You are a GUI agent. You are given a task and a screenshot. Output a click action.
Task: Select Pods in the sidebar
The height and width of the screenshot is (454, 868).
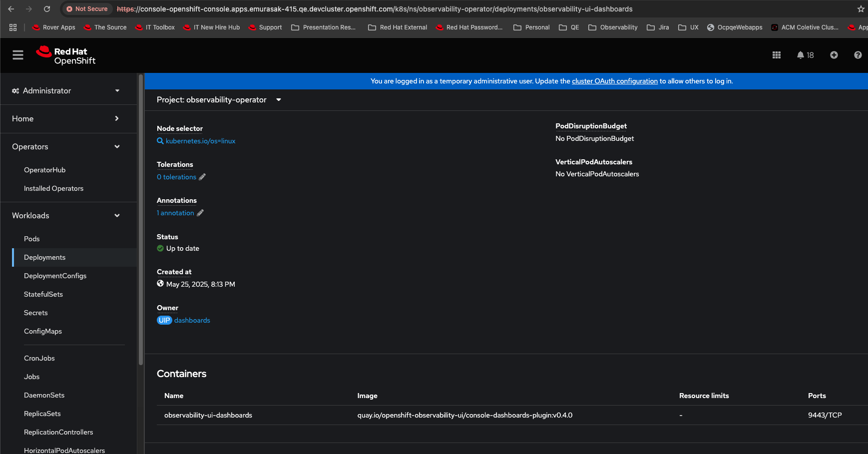coord(31,239)
